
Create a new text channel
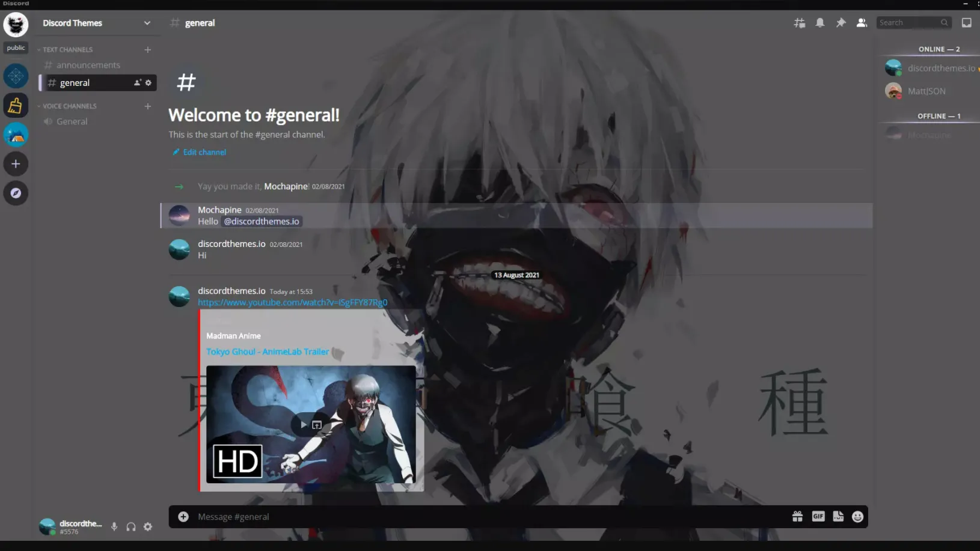coord(148,50)
